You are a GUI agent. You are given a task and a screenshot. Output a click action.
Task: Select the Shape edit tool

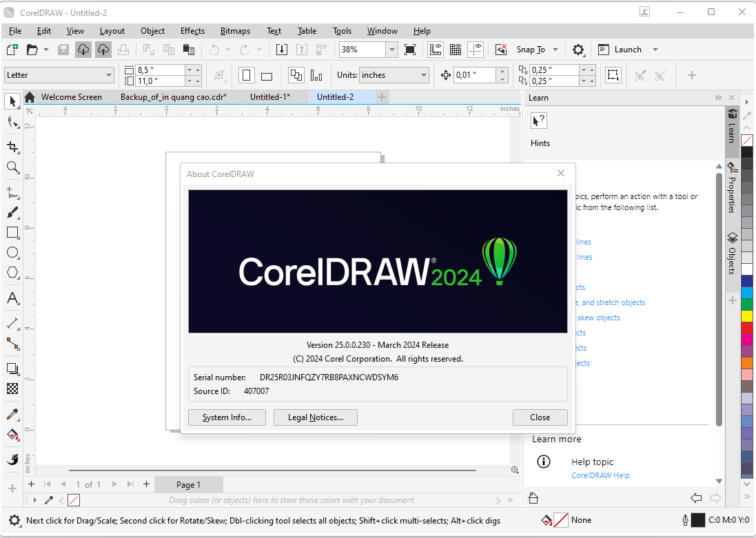[12, 123]
